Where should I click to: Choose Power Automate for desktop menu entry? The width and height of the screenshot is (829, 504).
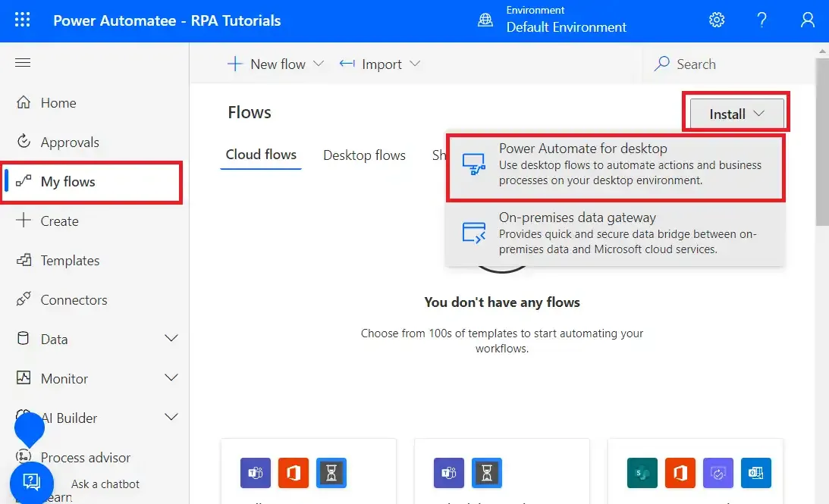615,167
